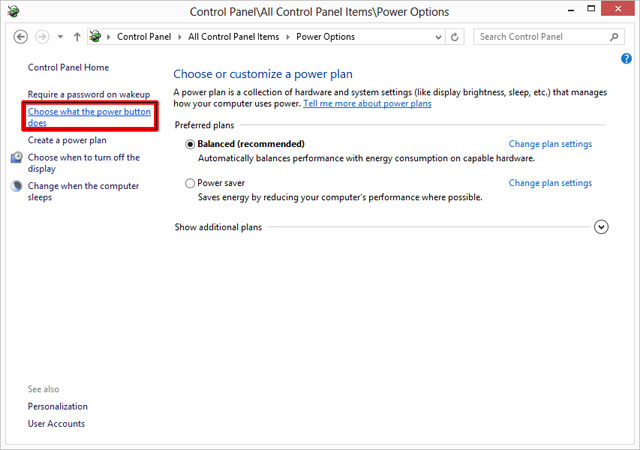Expand Show additional plans chevron
640x450 pixels.
tap(601, 227)
